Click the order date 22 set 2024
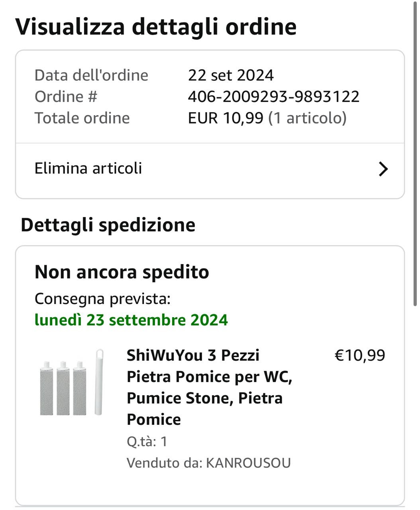Viewport: 420px width, 510px height. pyautogui.click(x=231, y=75)
